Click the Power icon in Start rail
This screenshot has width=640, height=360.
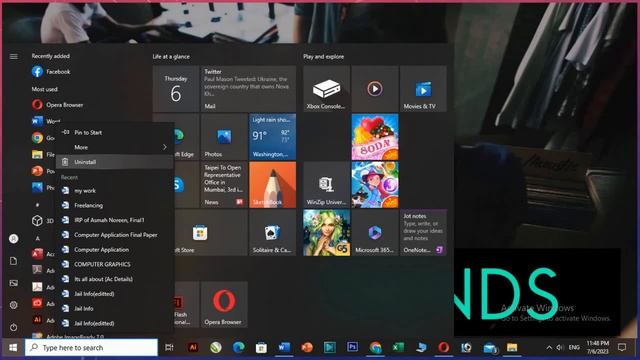[x=13, y=327]
